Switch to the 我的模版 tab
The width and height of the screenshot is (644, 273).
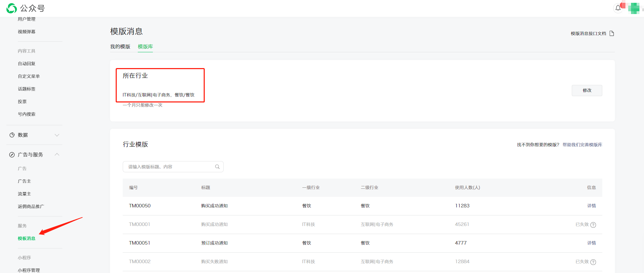(120, 47)
